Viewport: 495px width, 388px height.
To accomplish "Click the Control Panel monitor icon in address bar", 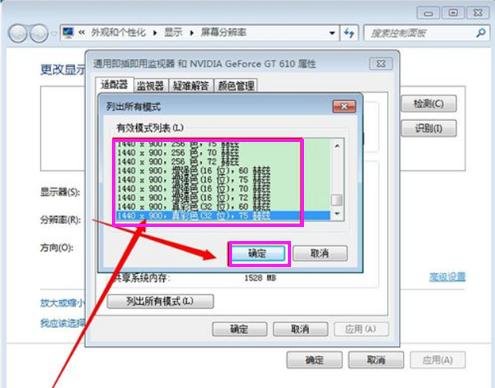I will tap(68, 33).
